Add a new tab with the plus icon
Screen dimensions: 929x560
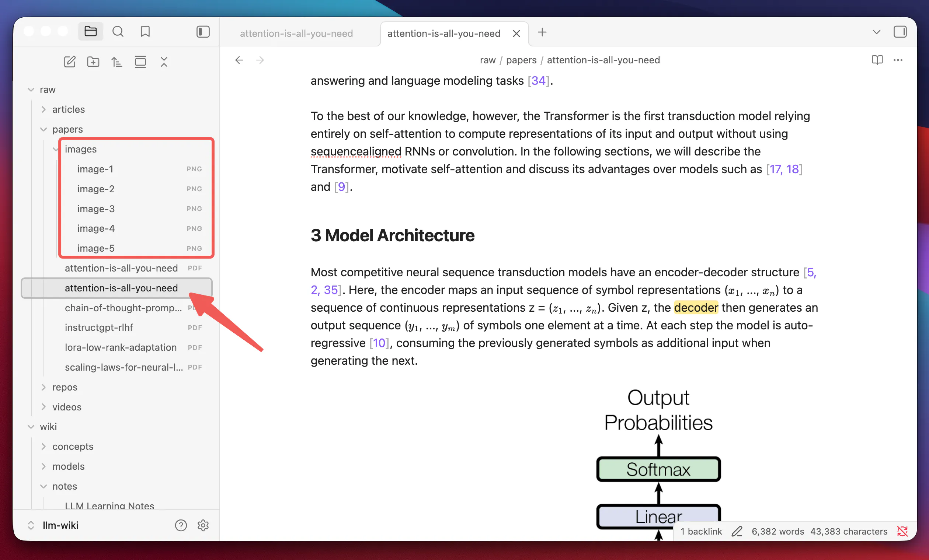[x=542, y=32]
